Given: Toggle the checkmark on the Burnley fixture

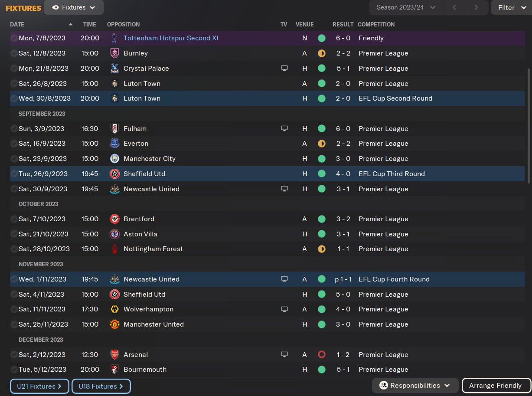Looking at the screenshot, I should coord(14,53).
